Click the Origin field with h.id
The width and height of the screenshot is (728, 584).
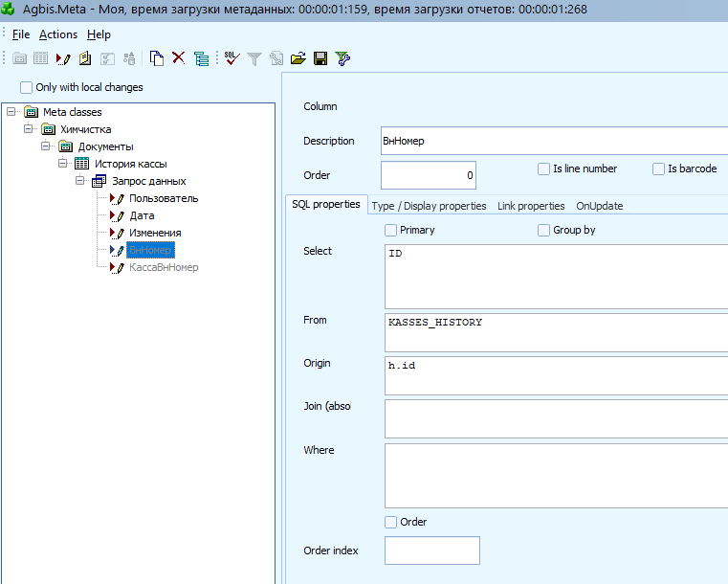[556, 376]
